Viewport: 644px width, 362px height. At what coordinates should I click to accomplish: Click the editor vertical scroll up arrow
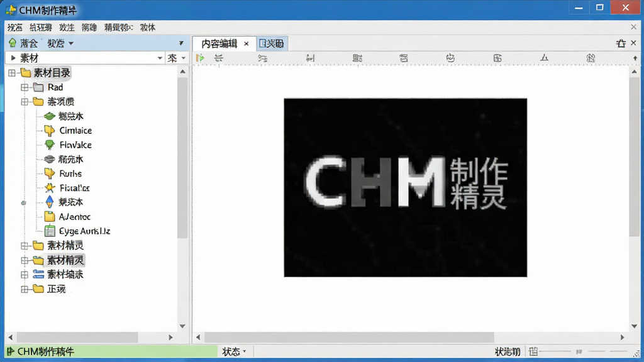point(634,72)
